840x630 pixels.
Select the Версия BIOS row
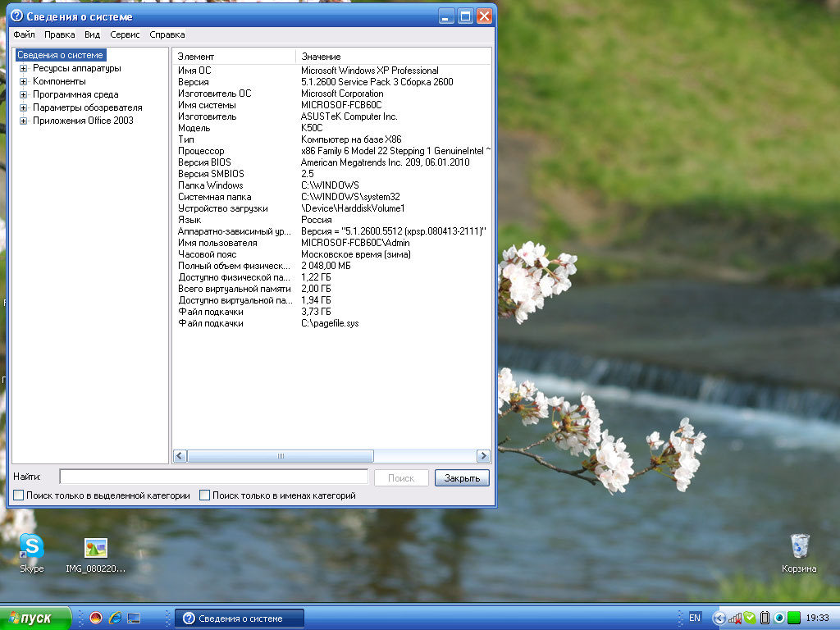coord(331,162)
